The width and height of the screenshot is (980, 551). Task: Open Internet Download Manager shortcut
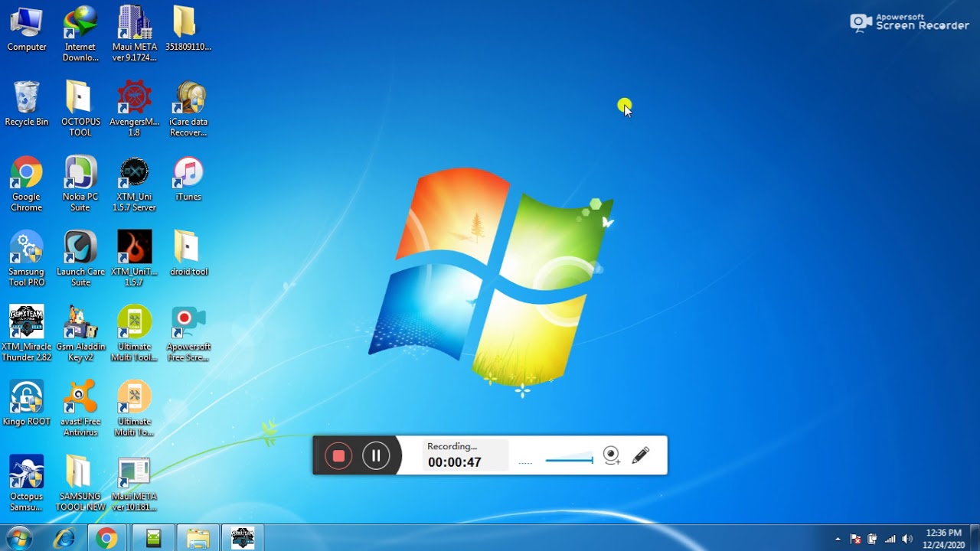[80, 34]
